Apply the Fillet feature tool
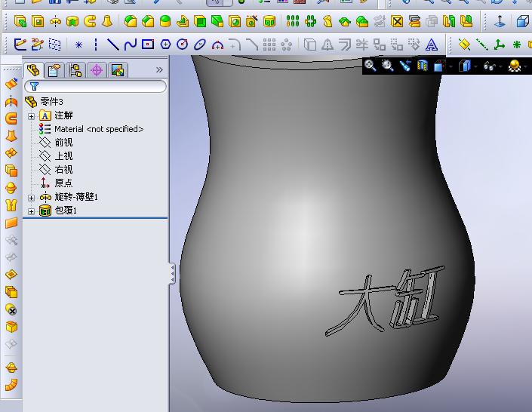 coord(131,21)
